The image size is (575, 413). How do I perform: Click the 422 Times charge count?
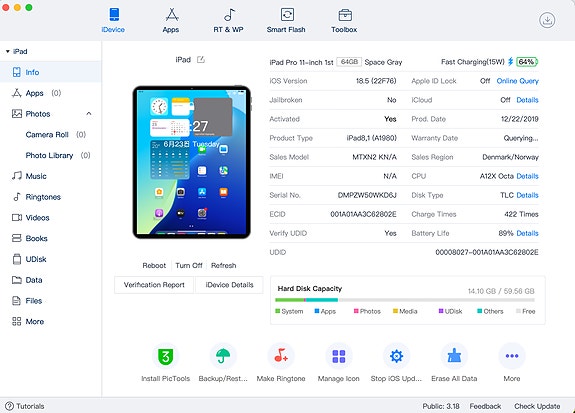click(521, 214)
